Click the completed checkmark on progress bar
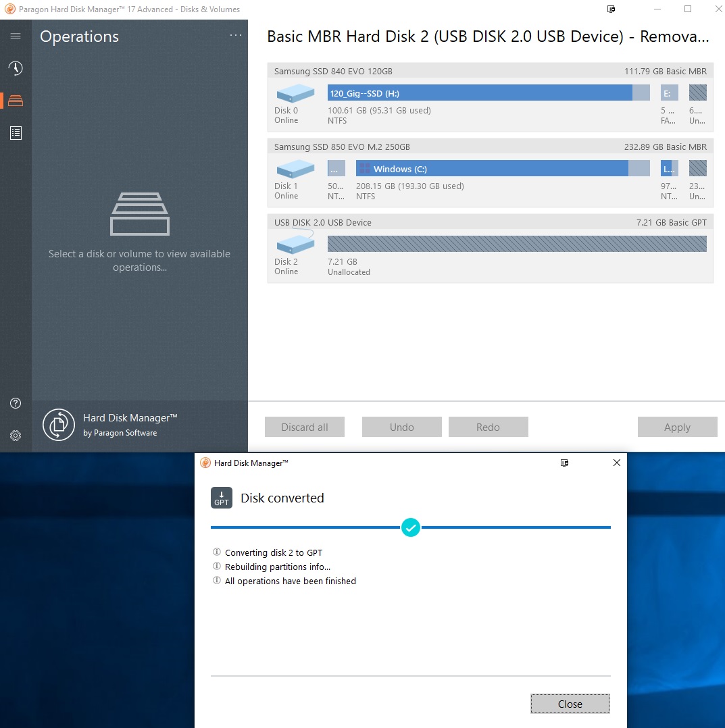725x728 pixels. click(411, 527)
